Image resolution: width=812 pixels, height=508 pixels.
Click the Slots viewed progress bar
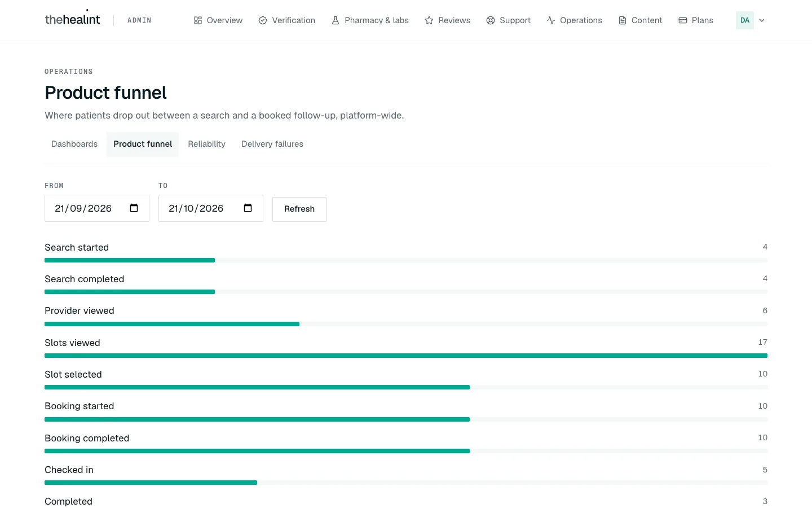[406, 356]
